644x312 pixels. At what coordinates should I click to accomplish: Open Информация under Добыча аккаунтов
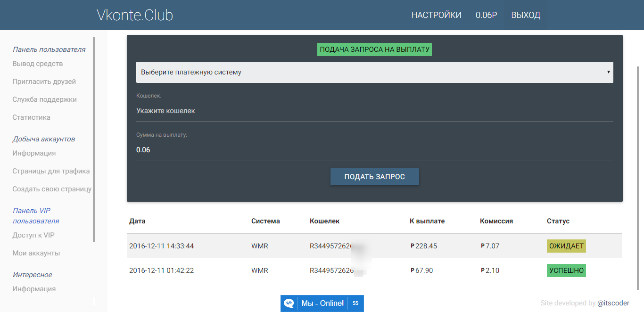tap(34, 153)
